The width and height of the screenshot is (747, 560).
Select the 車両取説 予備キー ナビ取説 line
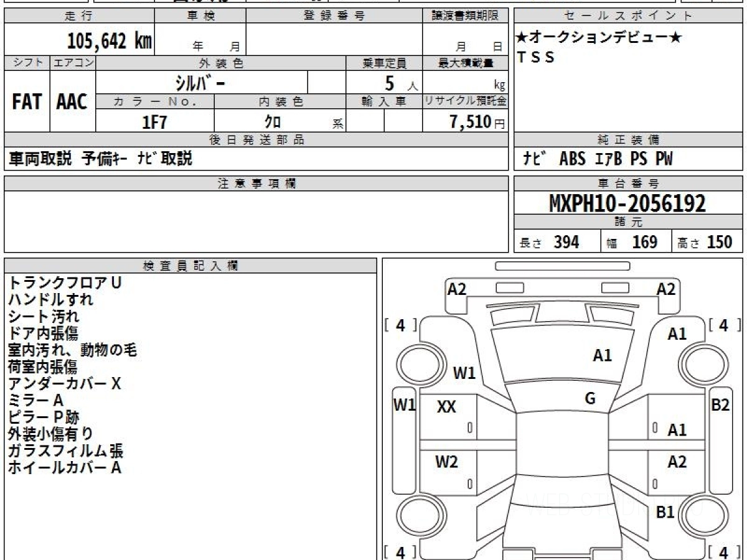coord(100,159)
